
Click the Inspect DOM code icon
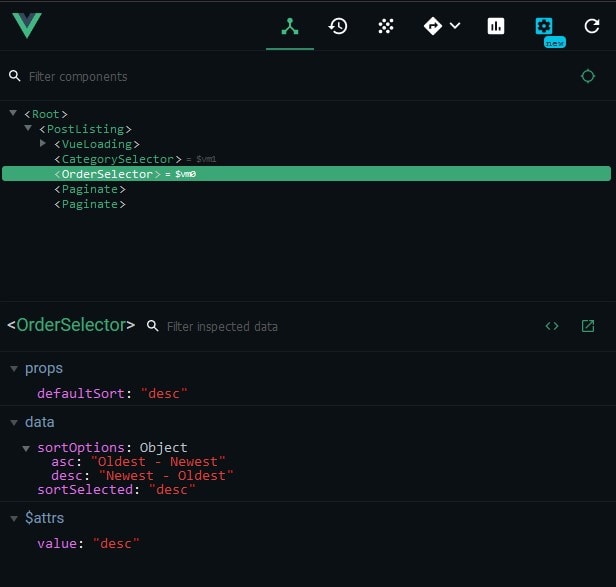(551, 326)
